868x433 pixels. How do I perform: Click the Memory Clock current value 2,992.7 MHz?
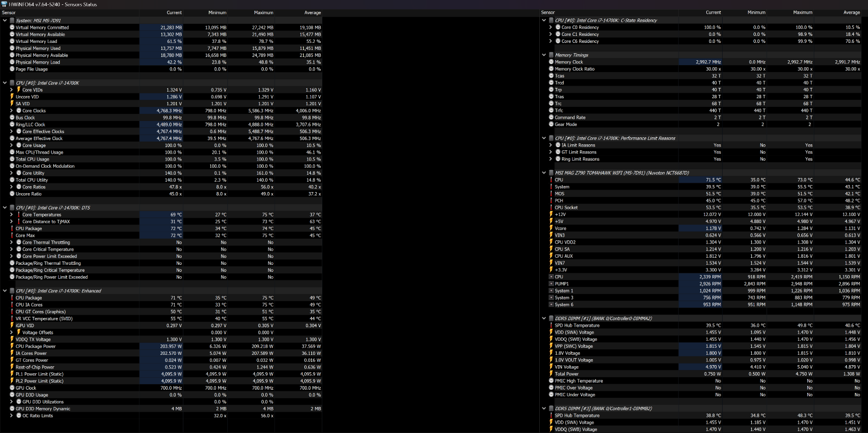coord(709,62)
